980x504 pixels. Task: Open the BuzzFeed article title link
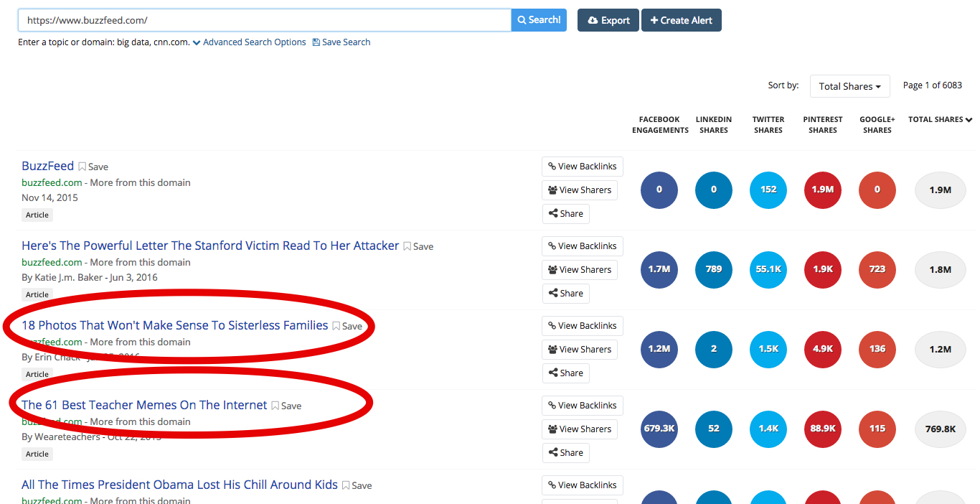[47, 166]
